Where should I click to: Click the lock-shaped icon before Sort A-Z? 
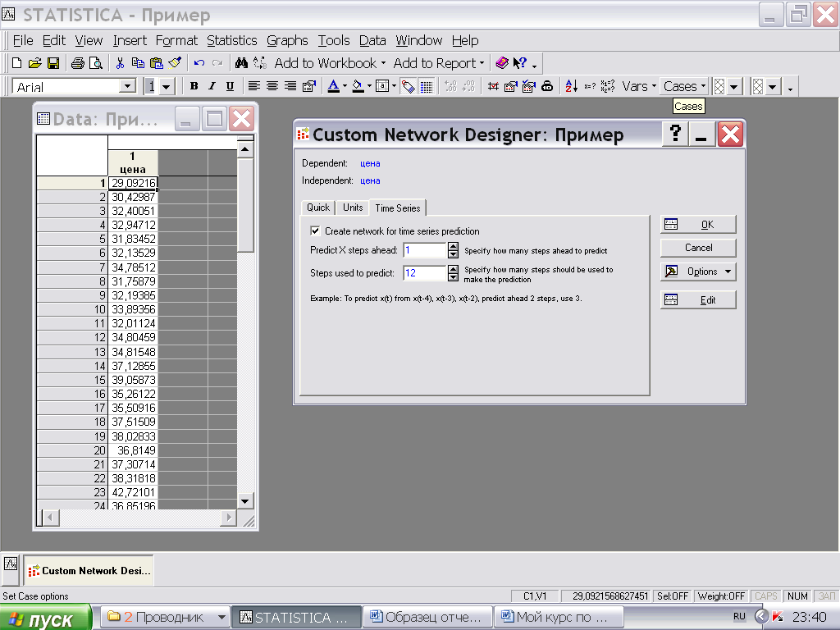coord(547,86)
